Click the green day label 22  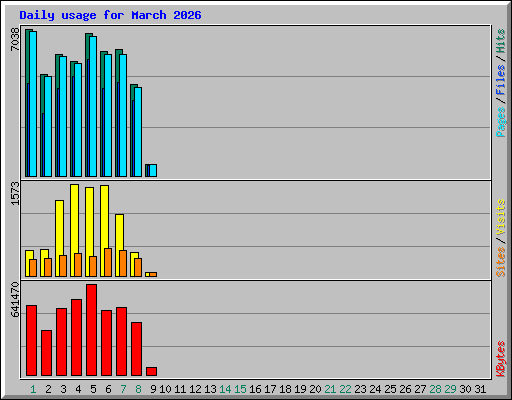pyautogui.click(x=345, y=389)
